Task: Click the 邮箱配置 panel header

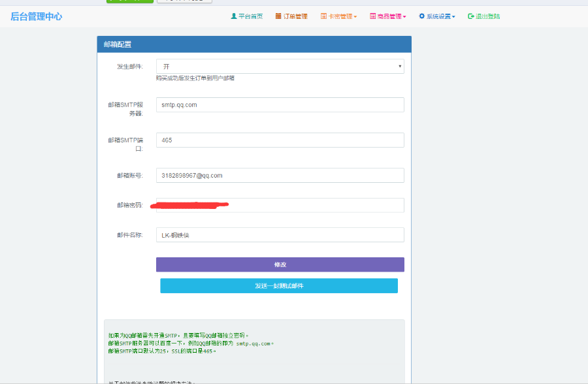Action: [x=254, y=44]
